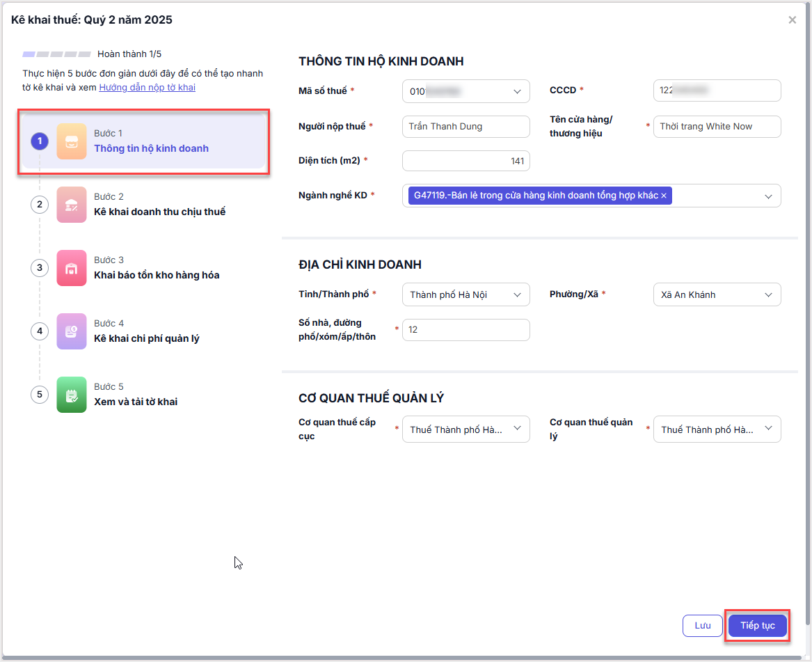Close the Kê khai thuế dialog
Viewport: 812px width, 662px height.
coord(792,20)
